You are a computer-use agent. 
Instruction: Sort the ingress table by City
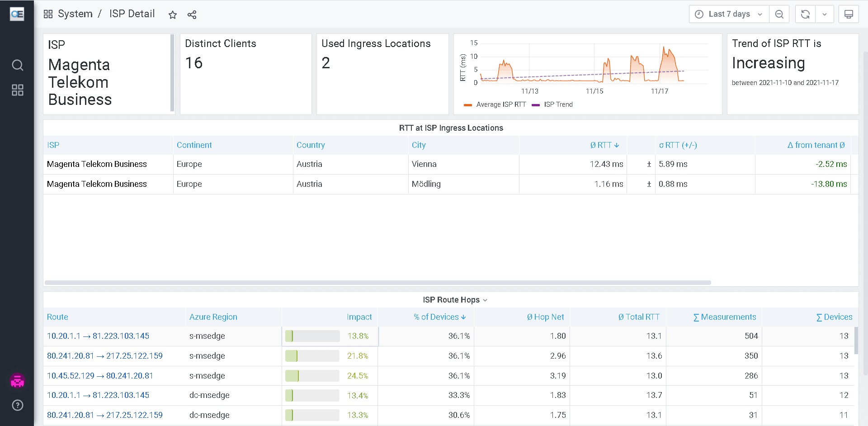[x=419, y=145]
